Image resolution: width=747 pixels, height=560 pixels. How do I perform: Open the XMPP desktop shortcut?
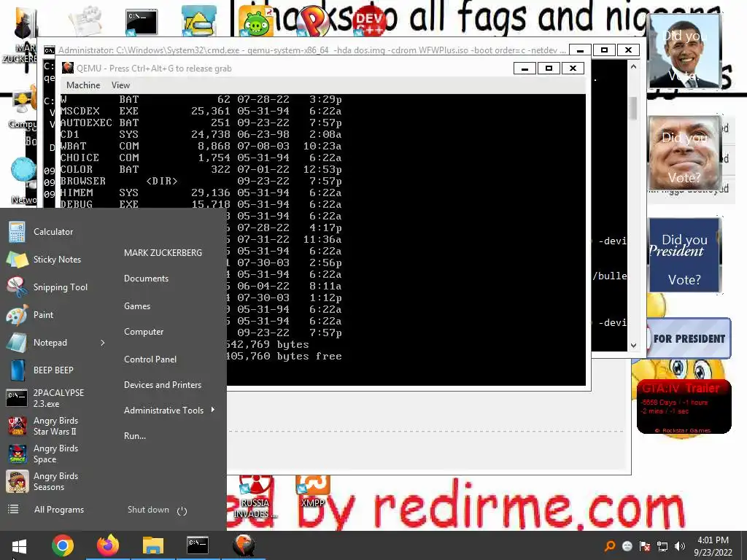(312, 491)
